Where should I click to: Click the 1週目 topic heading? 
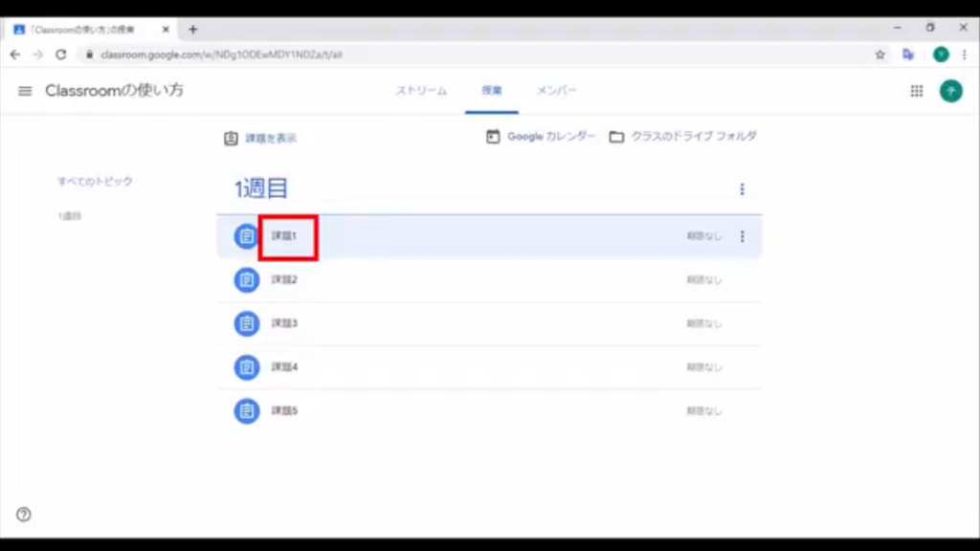[260, 188]
